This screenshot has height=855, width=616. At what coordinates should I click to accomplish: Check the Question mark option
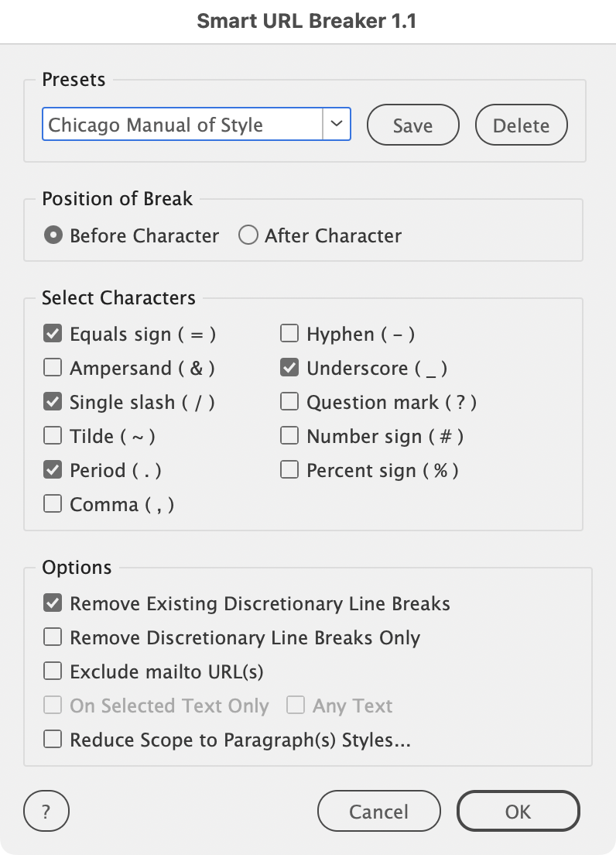[x=289, y=403]
